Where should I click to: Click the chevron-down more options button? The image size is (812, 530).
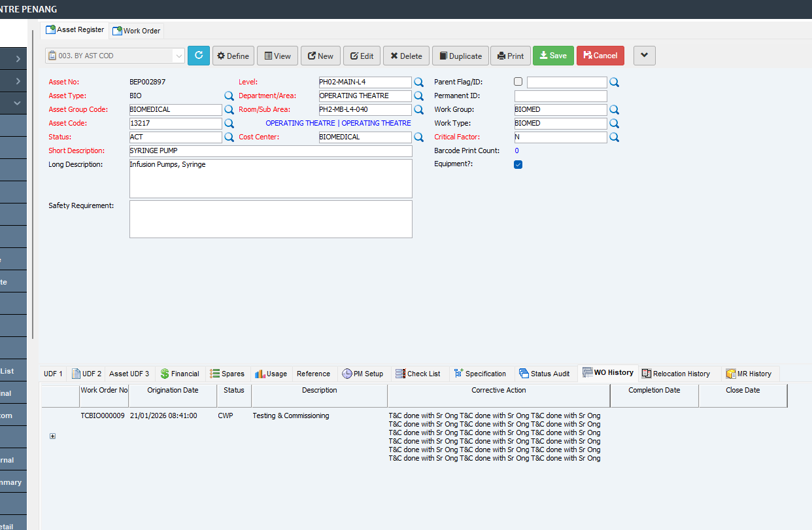pyautogui.click(x=644, y=56)
